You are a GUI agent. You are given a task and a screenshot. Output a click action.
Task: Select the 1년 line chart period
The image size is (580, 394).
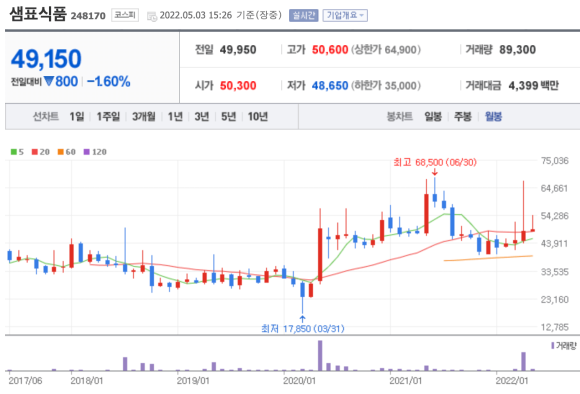(175, 117)
